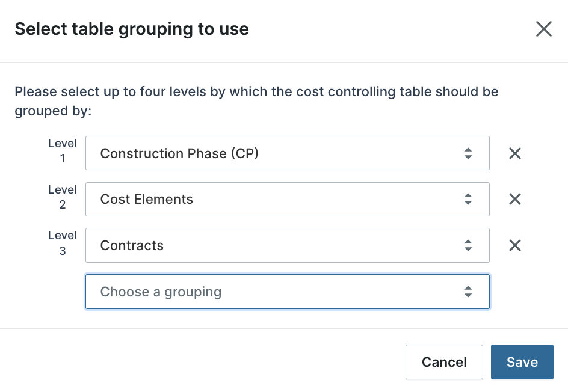568x392 pixels.
Task: Click up-down arrows in Cost Elements field
Action: (468, 199)
